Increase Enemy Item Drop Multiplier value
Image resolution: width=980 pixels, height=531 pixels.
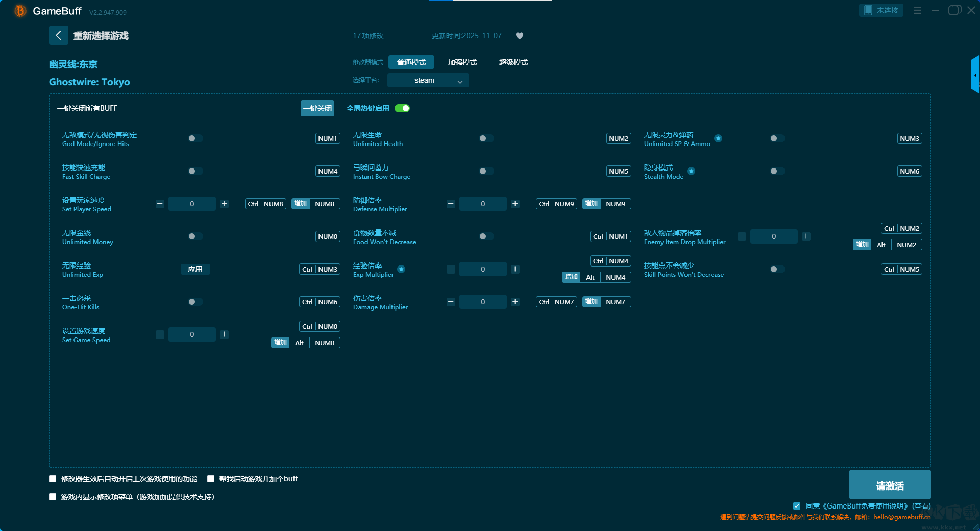[x=806, y=236]
